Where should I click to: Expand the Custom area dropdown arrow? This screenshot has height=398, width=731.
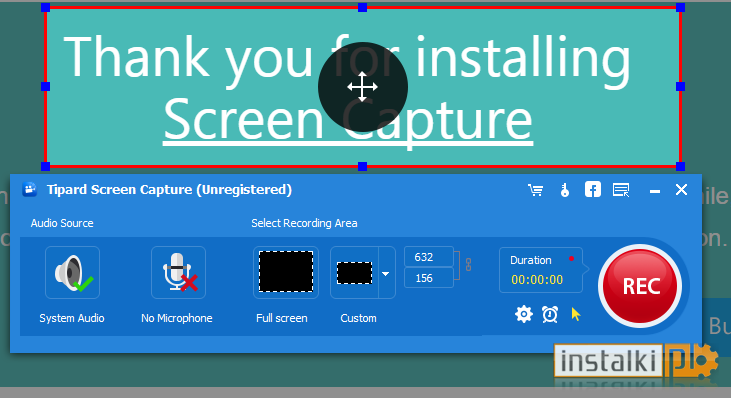click(x=386, y=273)
